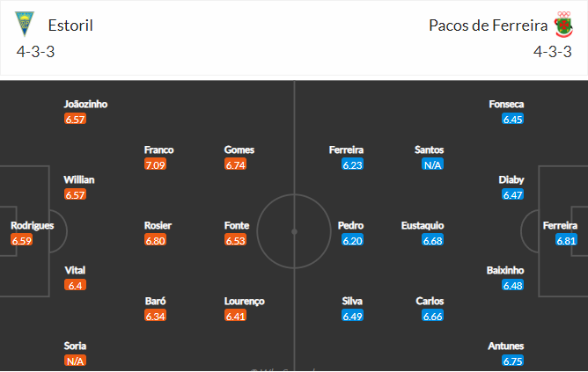This screenshot has height=372, width=588.
Task: Click Estoril's 4-3-3 formation label
Action: click(x=35, y=52)
